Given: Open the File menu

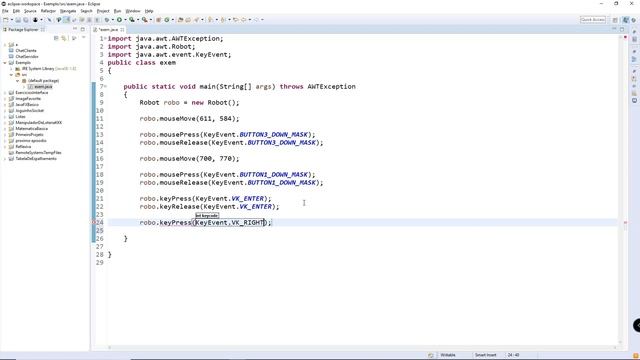Looking at the screenshot, I should pos(5,11).
